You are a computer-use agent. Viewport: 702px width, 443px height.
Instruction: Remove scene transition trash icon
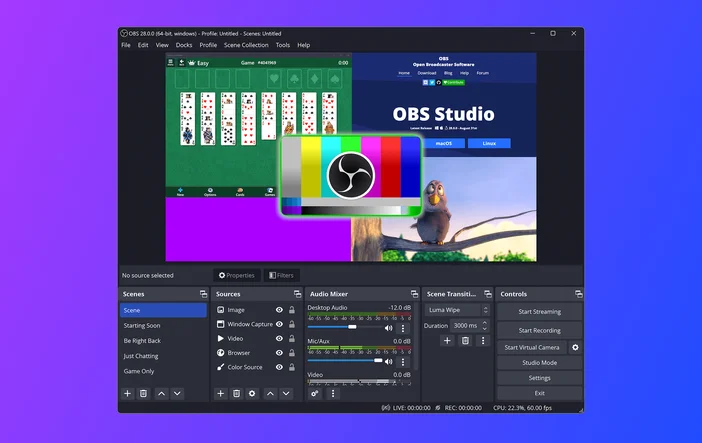tap(465, 340)
